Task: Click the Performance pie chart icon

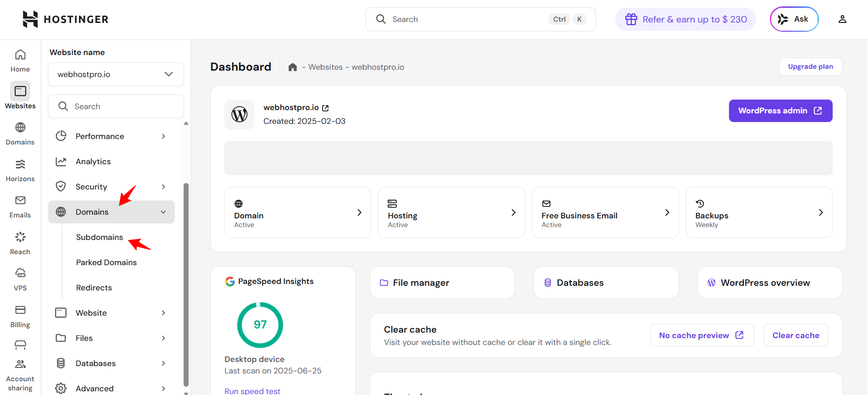Action: [x=61, y=136]
